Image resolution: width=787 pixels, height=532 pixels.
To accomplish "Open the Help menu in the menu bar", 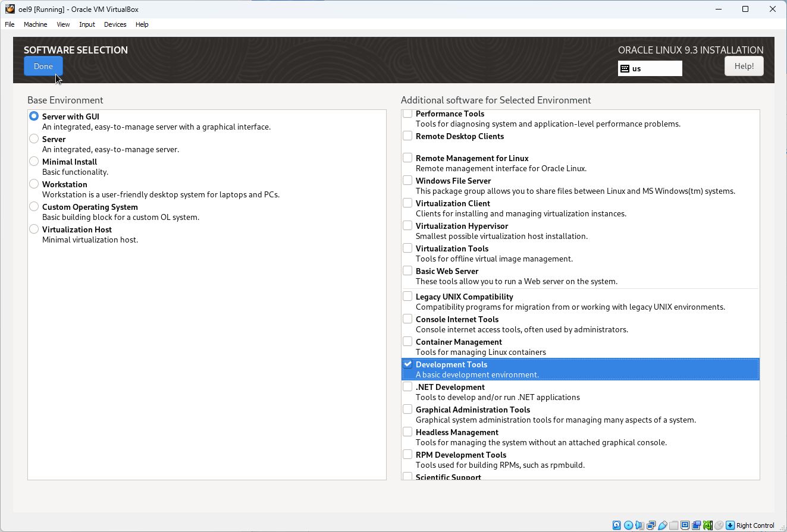I will click(x=142, y=24).
